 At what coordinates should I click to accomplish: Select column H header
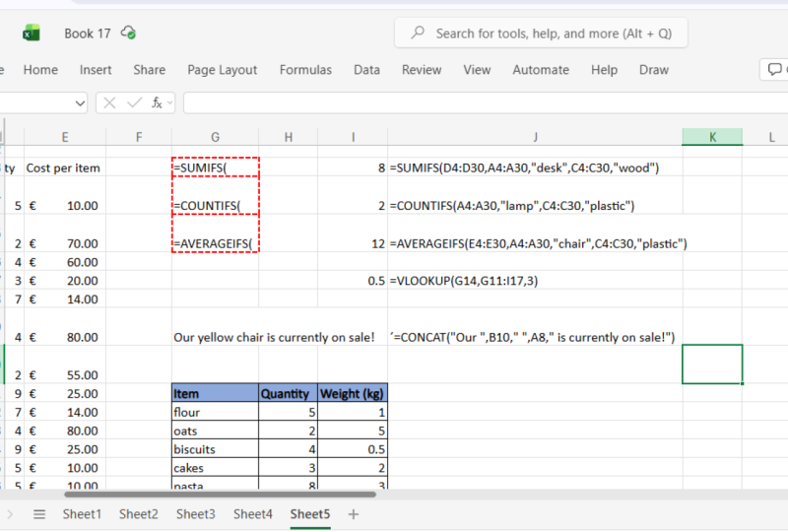(288, 137)
